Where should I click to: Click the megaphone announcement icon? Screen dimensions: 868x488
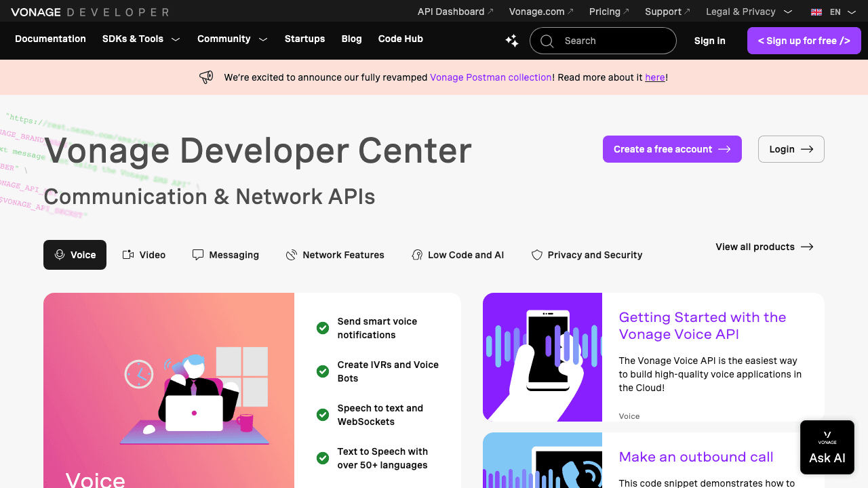click(x=206, y=77)
